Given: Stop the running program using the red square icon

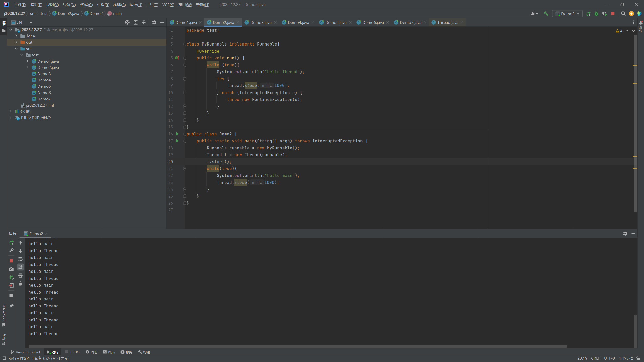Looking at the screenshot, I should (613, 14).
